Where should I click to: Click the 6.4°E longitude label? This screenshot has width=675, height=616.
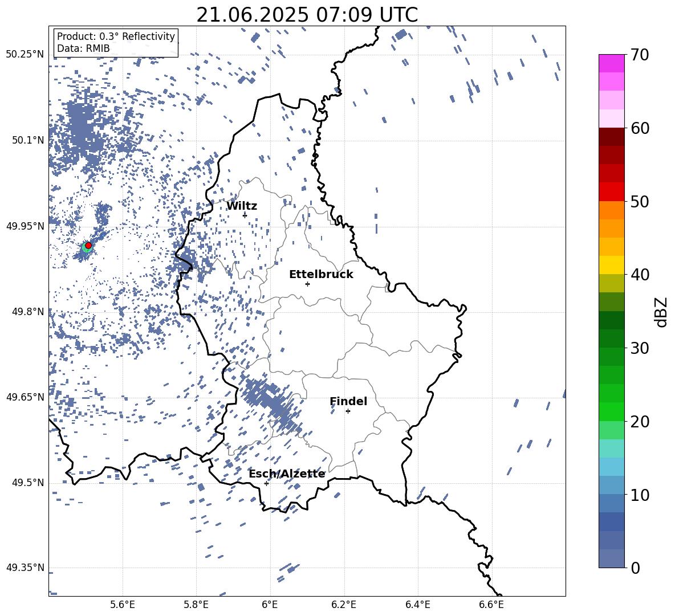(417, 605)
